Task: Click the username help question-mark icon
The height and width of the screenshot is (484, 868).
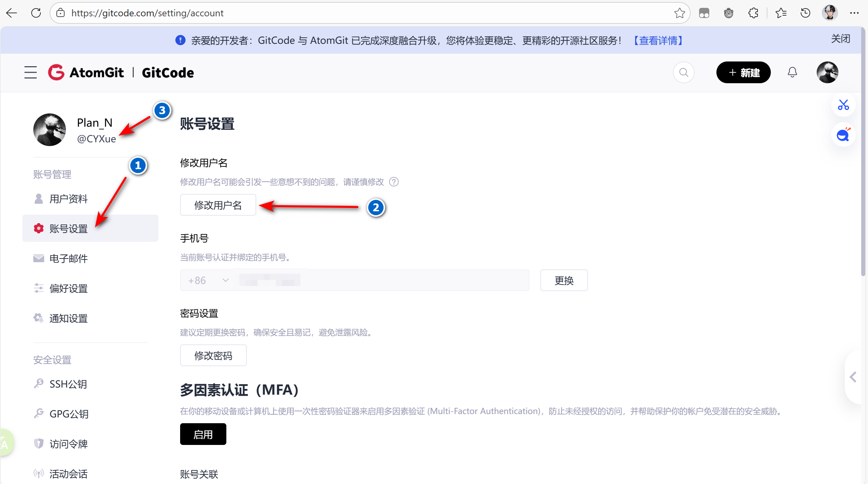Action: [x=394, y=182]
